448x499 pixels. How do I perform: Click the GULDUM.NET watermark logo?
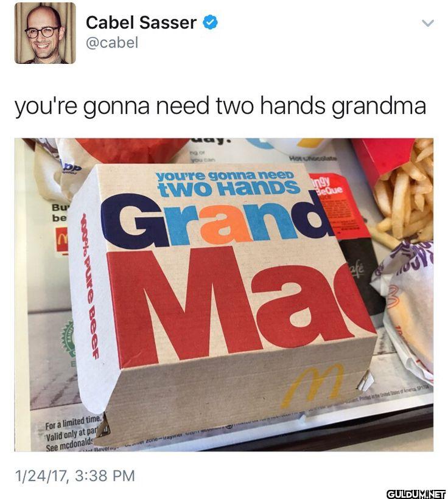click(416, 494)
